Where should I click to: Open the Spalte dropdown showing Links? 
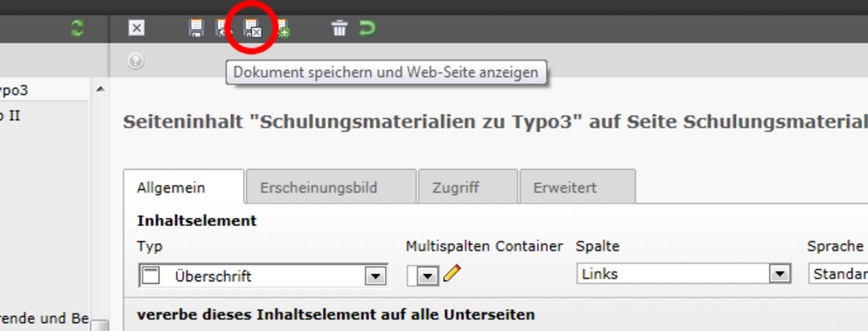pyautogui.click(x=683, y=273)
